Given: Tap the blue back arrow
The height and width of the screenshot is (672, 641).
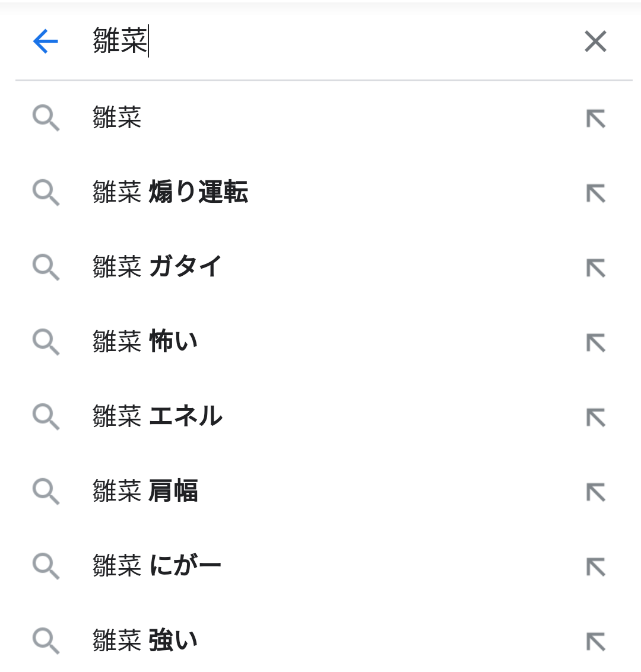Looking at the screenshot, I should [46, 42].
